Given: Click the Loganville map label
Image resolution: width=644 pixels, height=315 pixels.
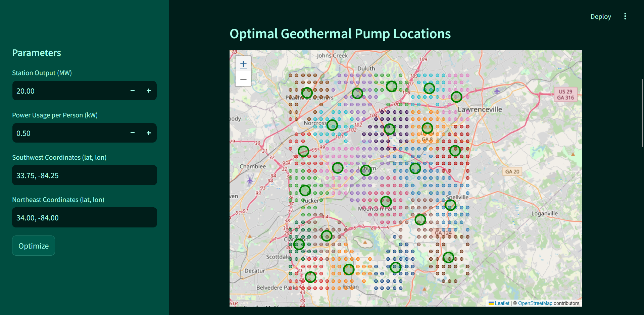Looking at the screenshot, I should point(544,213).
